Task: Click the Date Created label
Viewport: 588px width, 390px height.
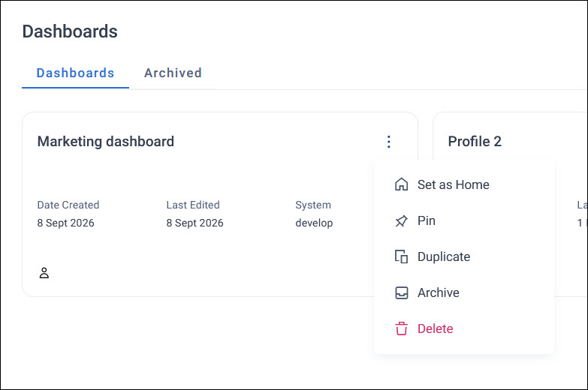Action: (68, 205)
